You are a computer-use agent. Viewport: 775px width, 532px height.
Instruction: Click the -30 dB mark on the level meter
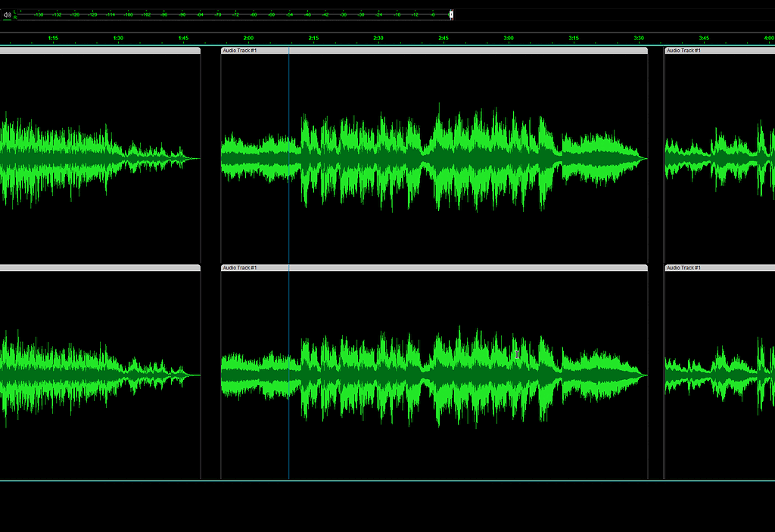360,15
